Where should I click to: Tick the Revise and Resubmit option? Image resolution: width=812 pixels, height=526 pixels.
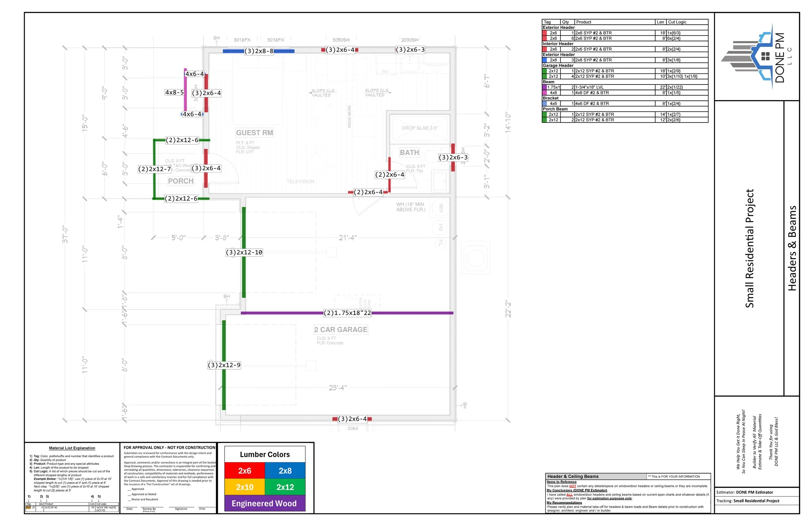[143, 499]
